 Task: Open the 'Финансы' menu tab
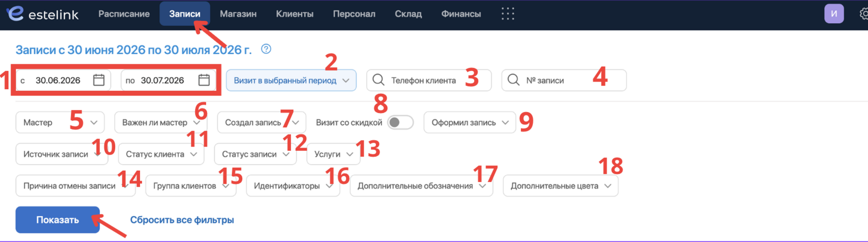coord(461,14)
